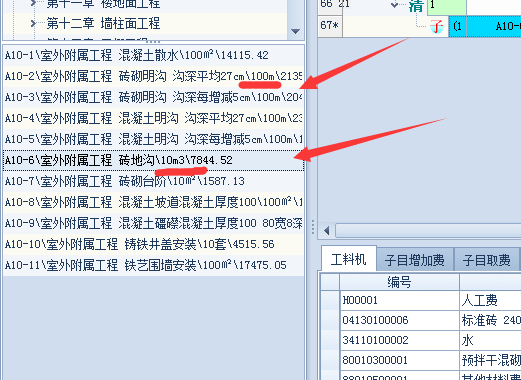Image resolution: width=521 pixels, height=380 pixels.
Task: Open the 工料机 tab
Action: click(x=349, y=259)
